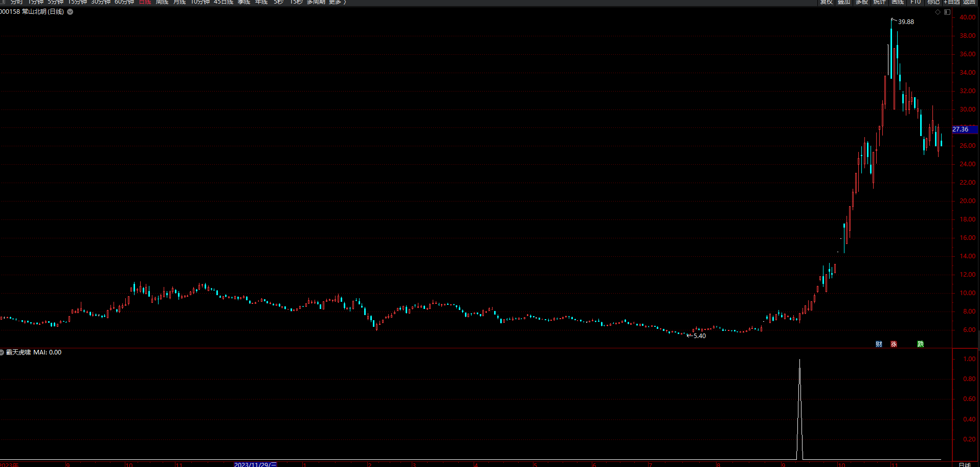The height and width of the screenshot is (467, 980).
Task: Select the 5秒 period tab
Action: coord(278,2)
